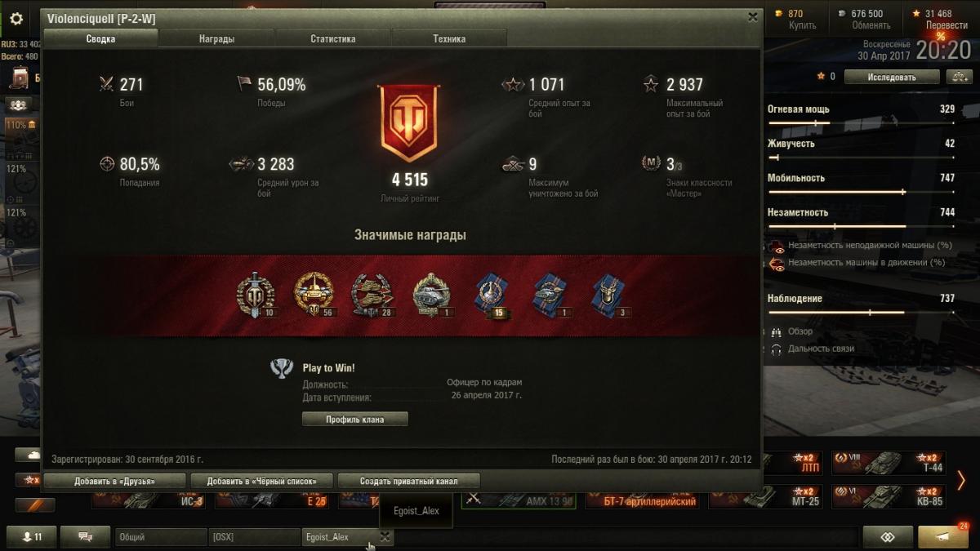Open the settings gear menu
Viewport: 980px width, 551px height.
[16, 19]
